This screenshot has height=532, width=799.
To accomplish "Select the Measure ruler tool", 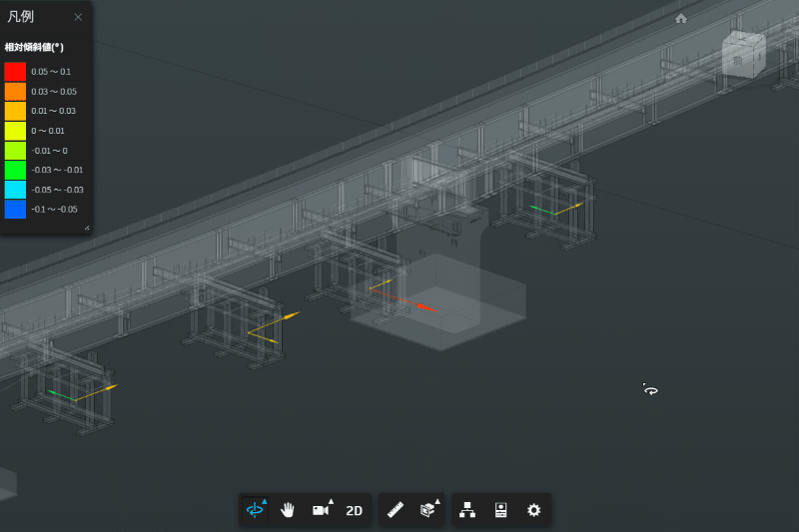I will pos(395,510).
